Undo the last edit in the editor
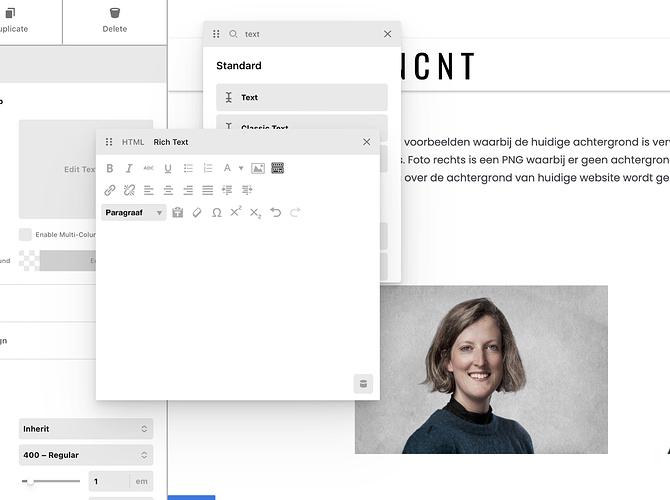Viewport: 670px width, 500px height. (x=276, y=212)
